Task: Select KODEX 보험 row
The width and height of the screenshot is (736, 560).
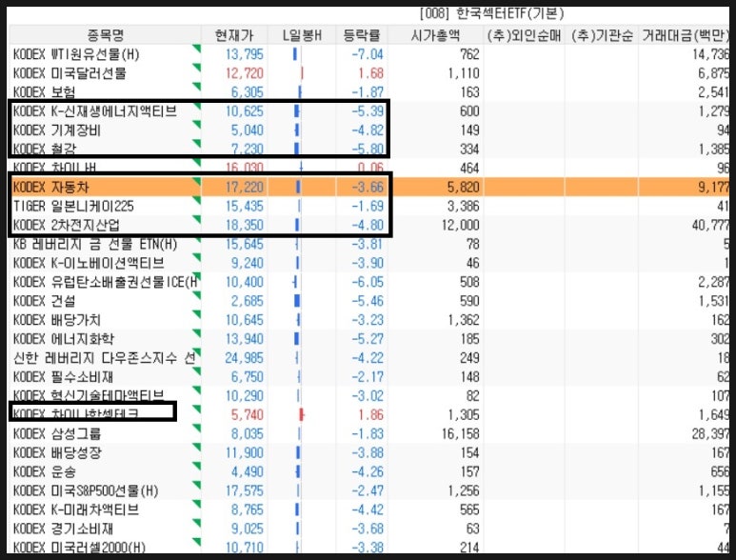Action: point(368,92)
